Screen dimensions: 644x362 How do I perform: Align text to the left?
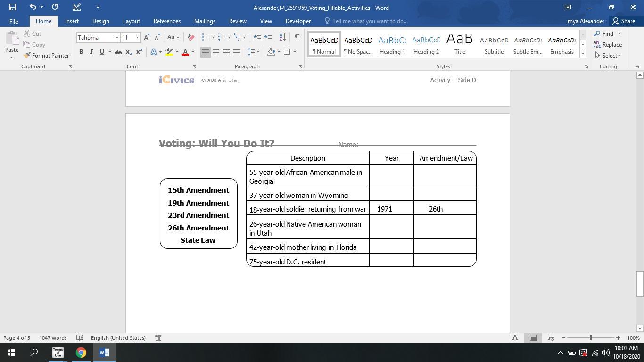[205, 52]
